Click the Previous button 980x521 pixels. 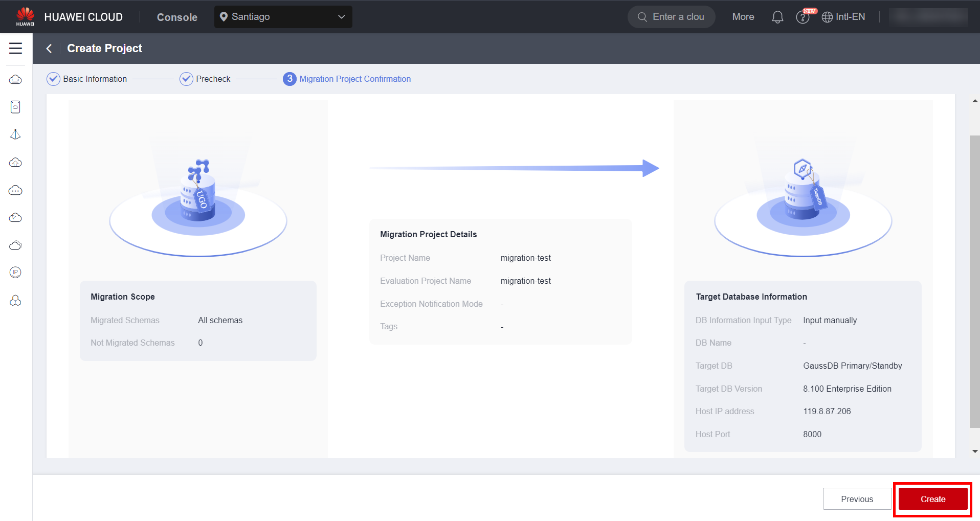coord(857,499)
